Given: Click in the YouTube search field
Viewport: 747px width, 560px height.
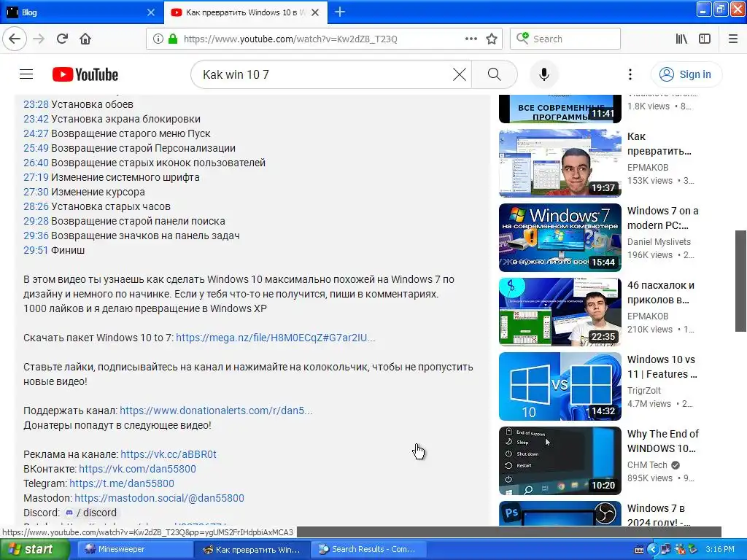Looking at the screenshot, I should [324, 74].
